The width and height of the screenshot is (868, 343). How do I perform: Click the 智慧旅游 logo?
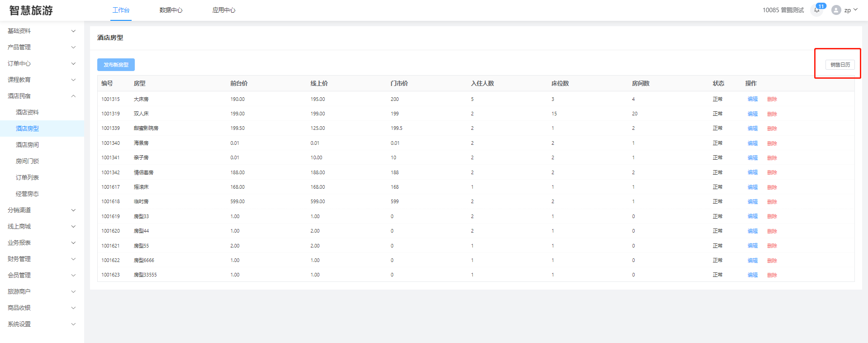point(31,10)
